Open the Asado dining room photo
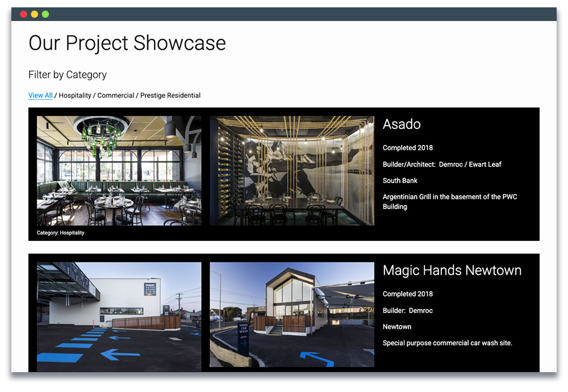568x392 pixels. 119,170
